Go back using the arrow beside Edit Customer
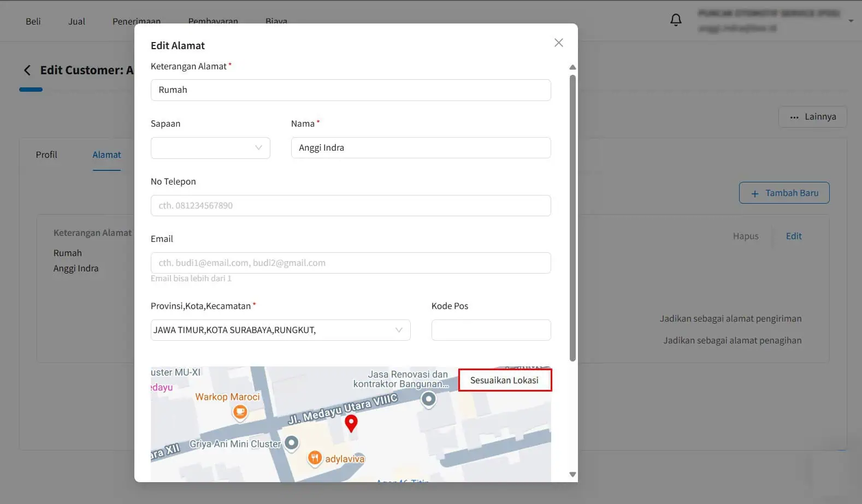The width and height of the screenshot is (862, 504). 27,70
